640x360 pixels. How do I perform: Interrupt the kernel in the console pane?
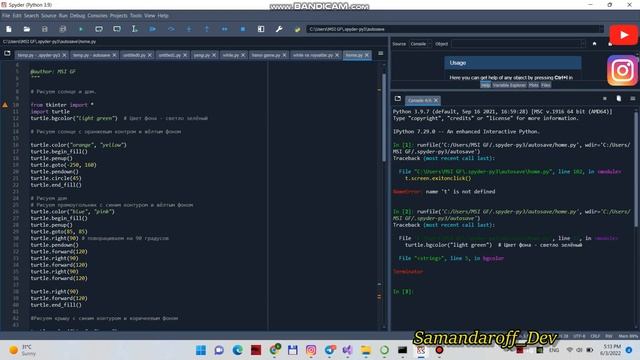coord(604,99)
